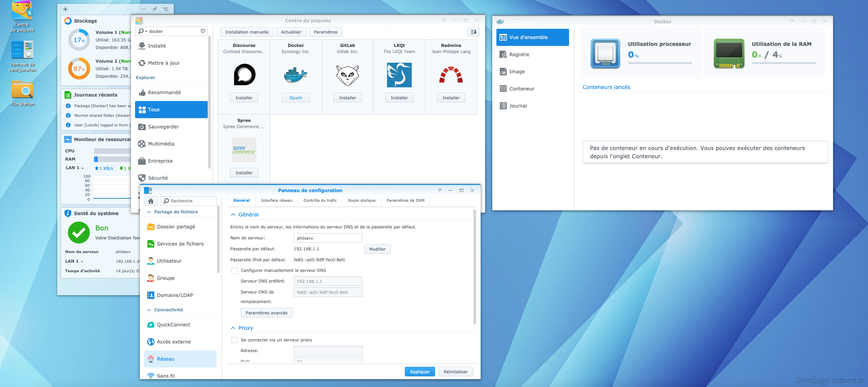The height and width of the screenshot is (387, 868).
Task: Click the Control Panel vertical scrollbar
Action: pos(474,267)
